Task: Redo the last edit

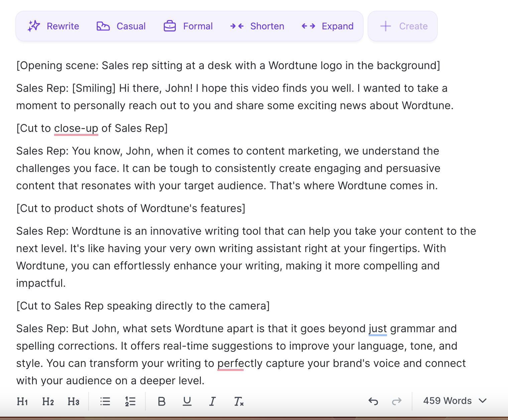Action: 396,401
